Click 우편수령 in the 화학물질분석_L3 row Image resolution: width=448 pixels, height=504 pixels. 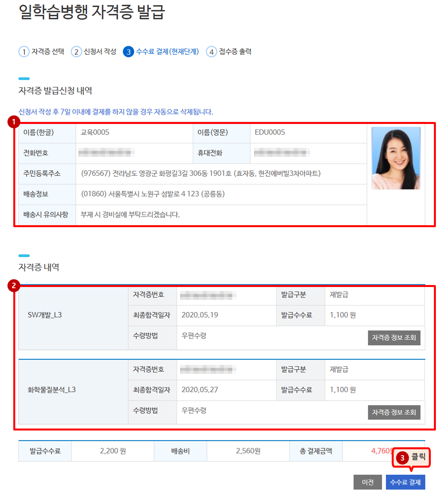point(194,410)
